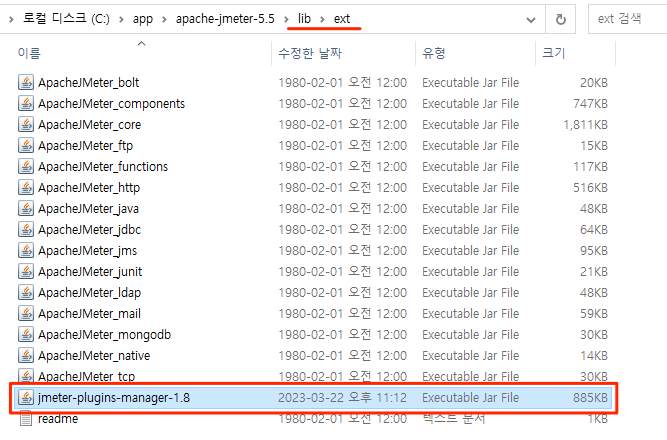Select the file name ApacheJMeter_functions
The width and height of the screenshot is (667, 440).
(103, 167)
